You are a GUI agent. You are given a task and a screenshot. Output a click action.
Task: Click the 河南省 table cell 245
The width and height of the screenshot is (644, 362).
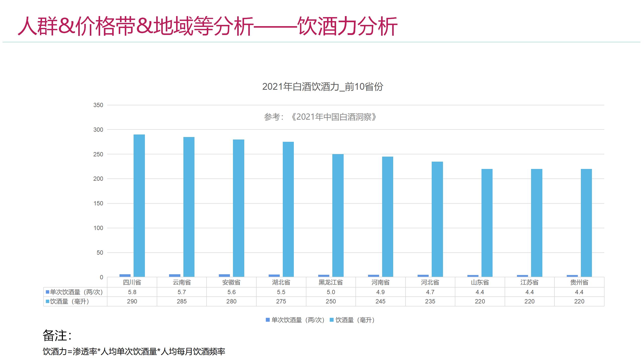pyautogui.click(x=380, y=301)
